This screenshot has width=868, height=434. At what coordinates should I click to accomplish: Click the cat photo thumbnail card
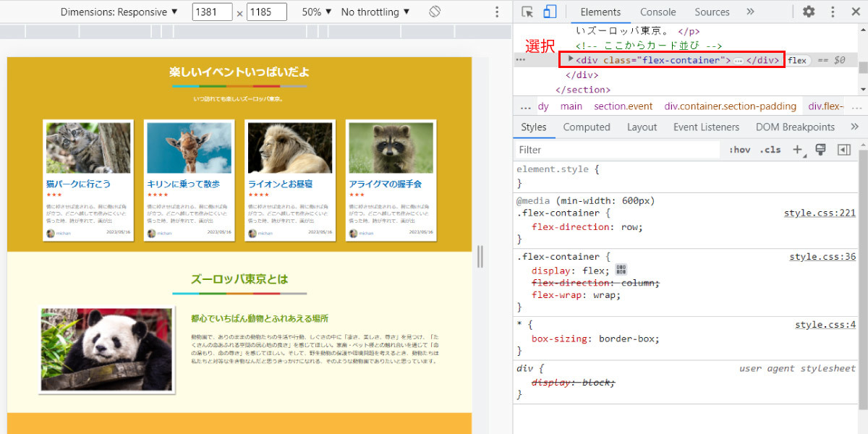88,148
